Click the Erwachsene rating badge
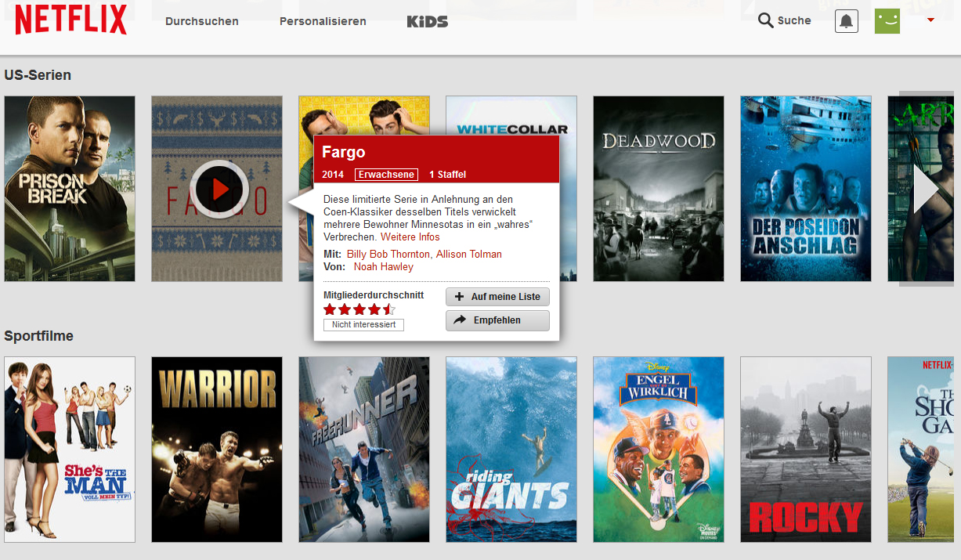Viewport: 961px width, 560px height. tap(386, 175)
